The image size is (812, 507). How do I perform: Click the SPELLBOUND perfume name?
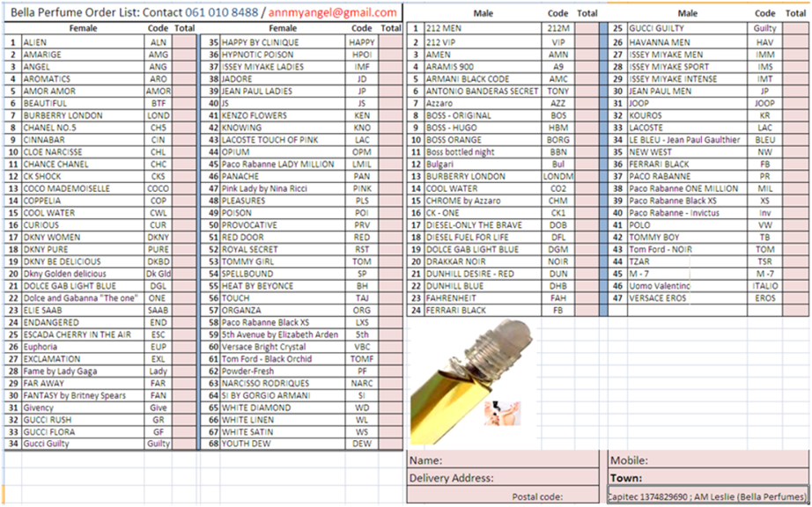[247, 274]
